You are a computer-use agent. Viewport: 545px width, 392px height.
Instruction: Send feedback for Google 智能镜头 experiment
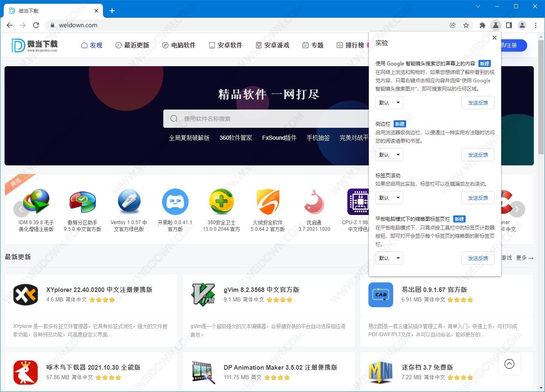[478, 103]
